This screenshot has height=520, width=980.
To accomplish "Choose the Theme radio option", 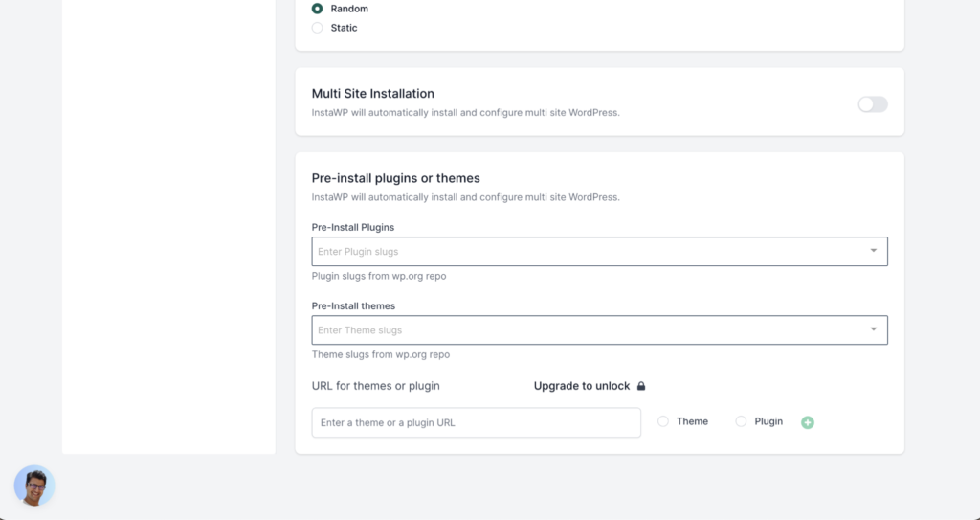I will click(x=663, y=421).
